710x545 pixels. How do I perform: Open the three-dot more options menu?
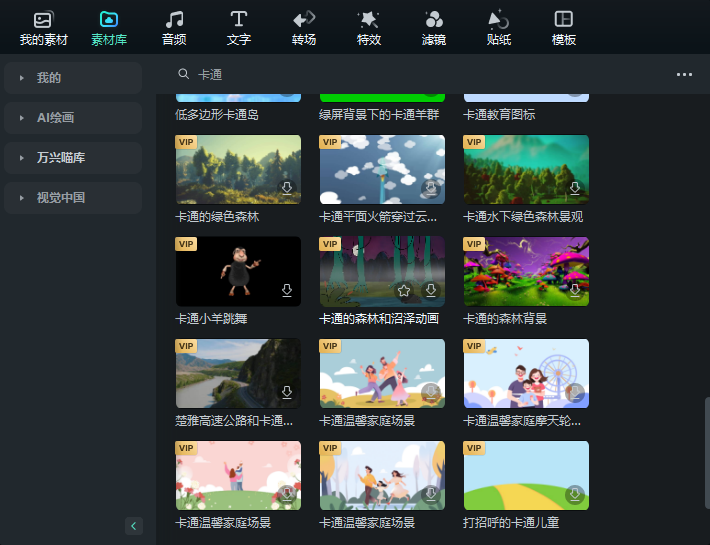tap(684, 74)
